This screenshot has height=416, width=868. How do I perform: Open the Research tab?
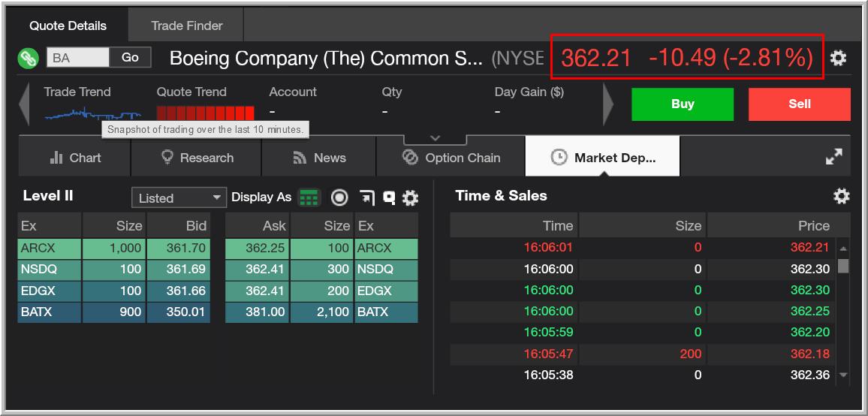(x=197, y=158)
